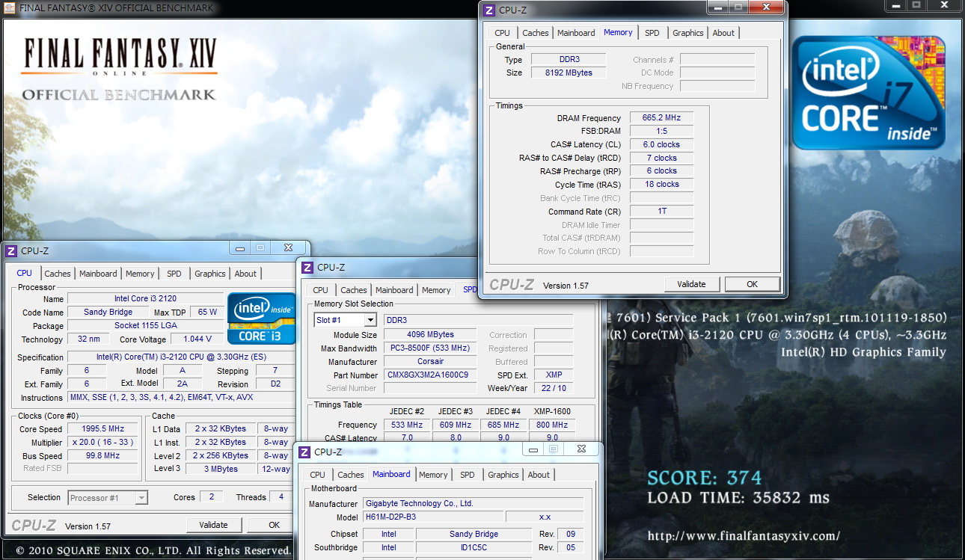This screenshot has height=560, width=965.
Task: Click the arrow of the Slot #1 combo box
Action: (x=370, y=320)
